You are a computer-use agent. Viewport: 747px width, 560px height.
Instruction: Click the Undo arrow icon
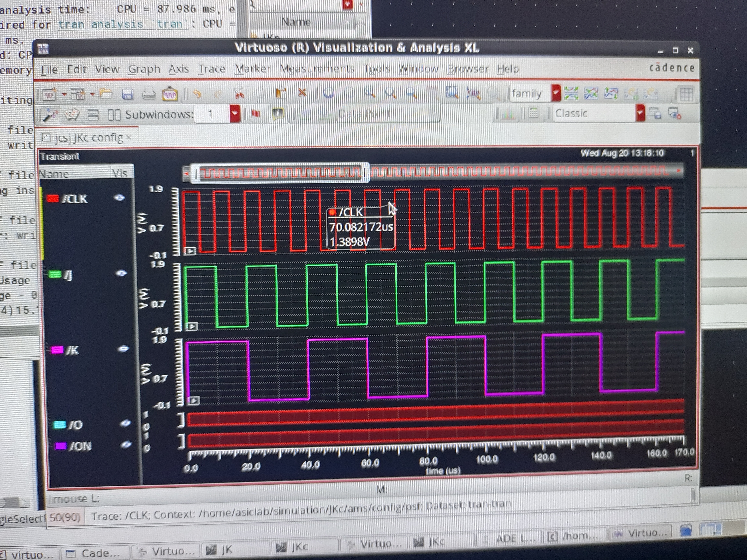point(197,94)
